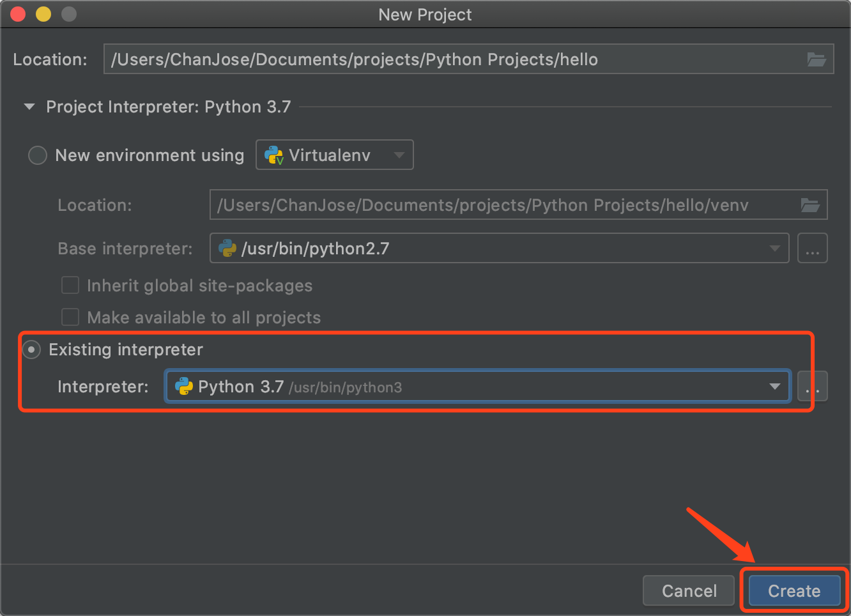Click the Project Interpreter: Python 3.7 heading
The height and width of the screenshot is (616, 851).
pyautogui.click(x=169, y=107)
